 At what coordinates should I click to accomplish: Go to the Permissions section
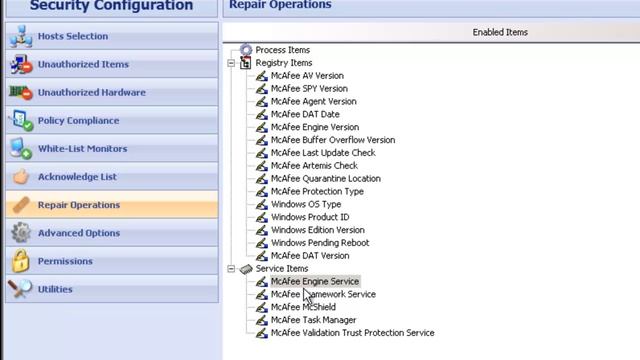point(112,261)
